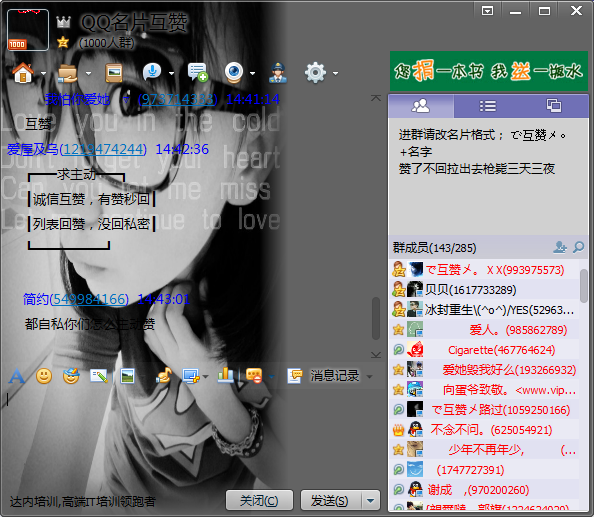594x517 pixels.
Task: Open the group home page icon
Action: coord(23,72)
